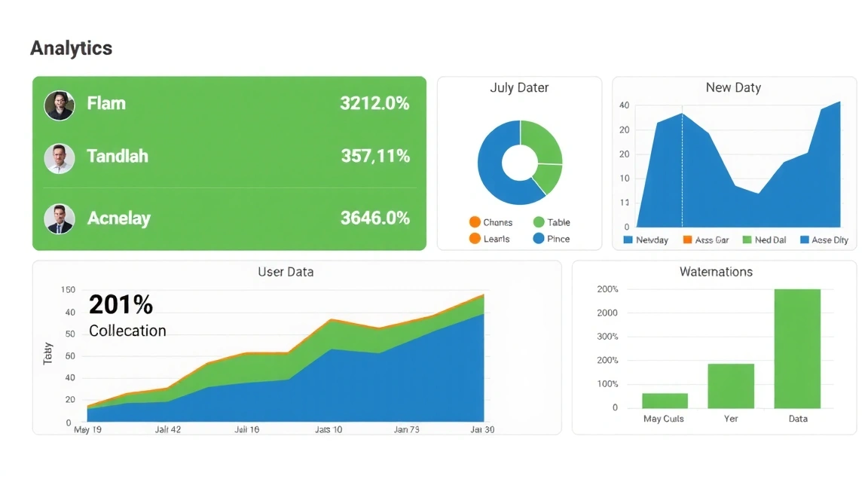Select the Waternations chart title

pos(715,272)
